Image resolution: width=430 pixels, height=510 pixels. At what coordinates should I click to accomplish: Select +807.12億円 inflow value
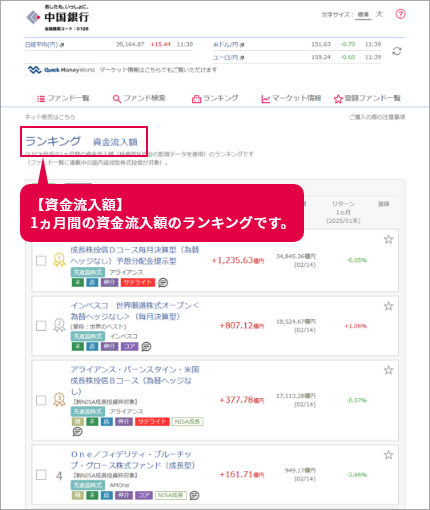[242, 326]
